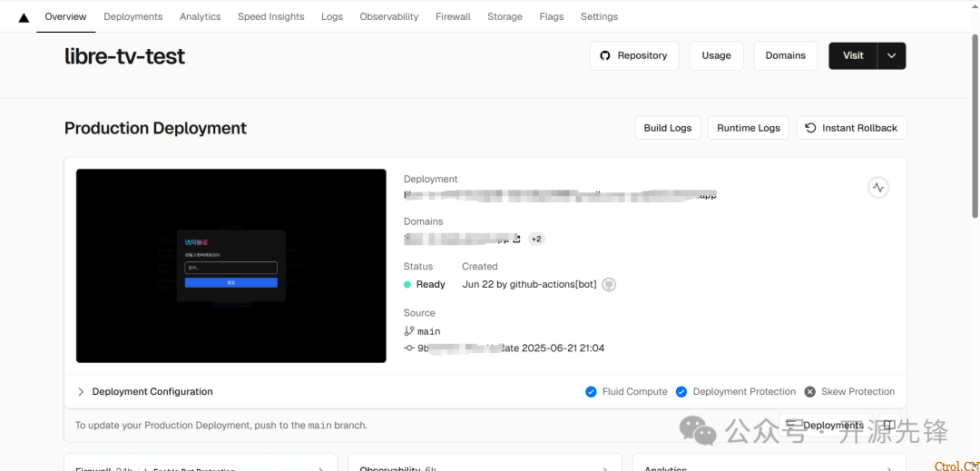The image size is (980, 471).
Task: Open the deployment preview thumbnail
Action: tap(231, 266)
